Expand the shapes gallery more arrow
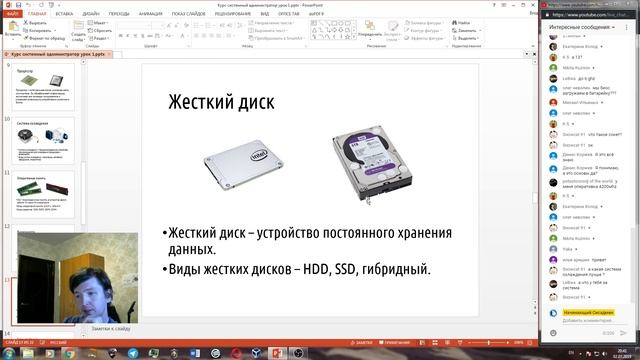 pyautogui.click(x=354, y=37)
